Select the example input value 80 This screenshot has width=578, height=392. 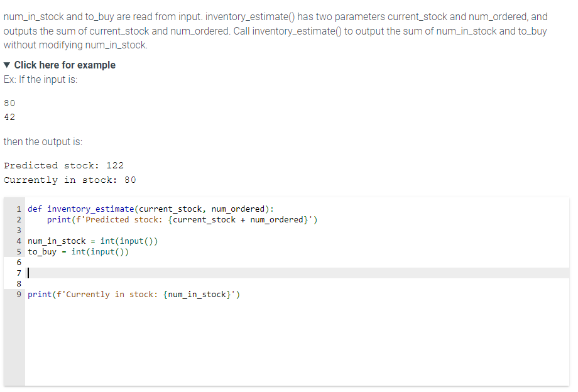[x=8, y=103]
